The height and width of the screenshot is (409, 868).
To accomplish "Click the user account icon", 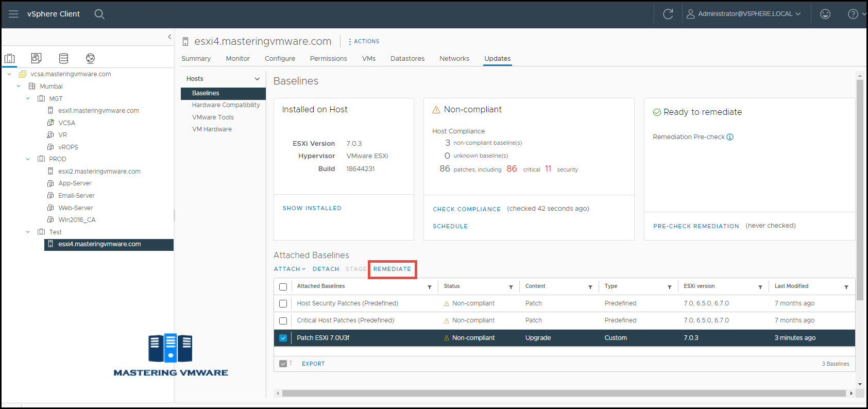I will (x=690, y=14).
